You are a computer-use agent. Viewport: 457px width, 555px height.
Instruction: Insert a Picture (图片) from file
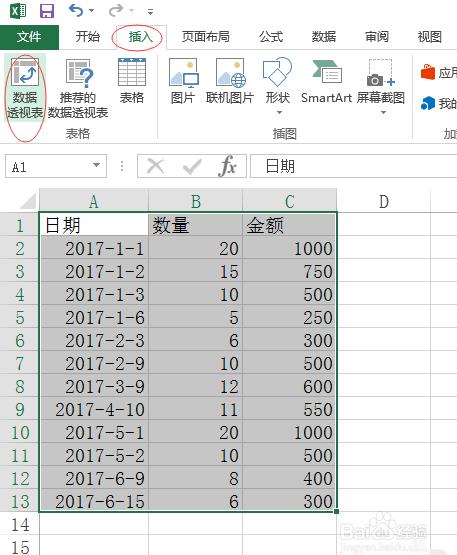pyautogui.click(x=183, y=81)
